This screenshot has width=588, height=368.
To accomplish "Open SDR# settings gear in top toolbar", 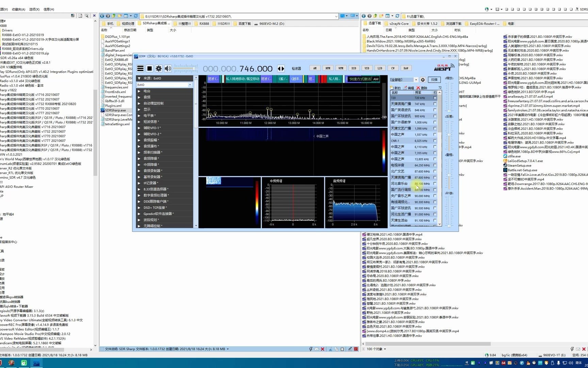I will coord(159,68).
